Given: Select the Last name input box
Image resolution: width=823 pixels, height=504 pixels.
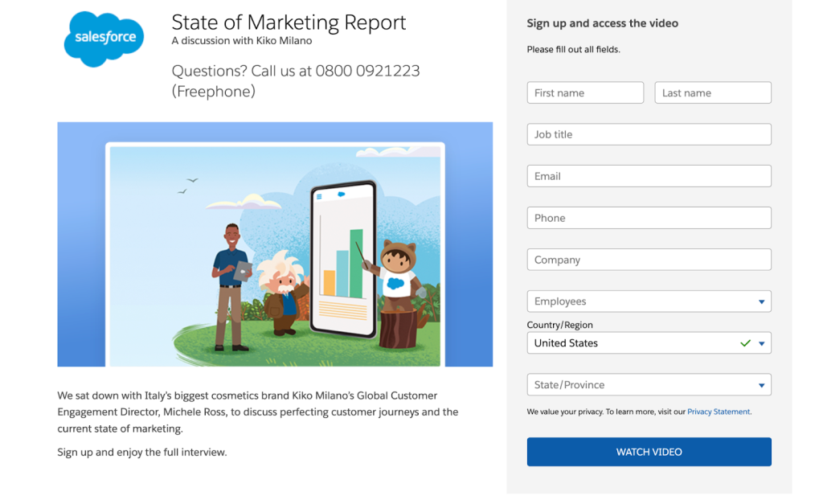Looking at the screenshot, I should pyautogui.click(x=713, y=92).
